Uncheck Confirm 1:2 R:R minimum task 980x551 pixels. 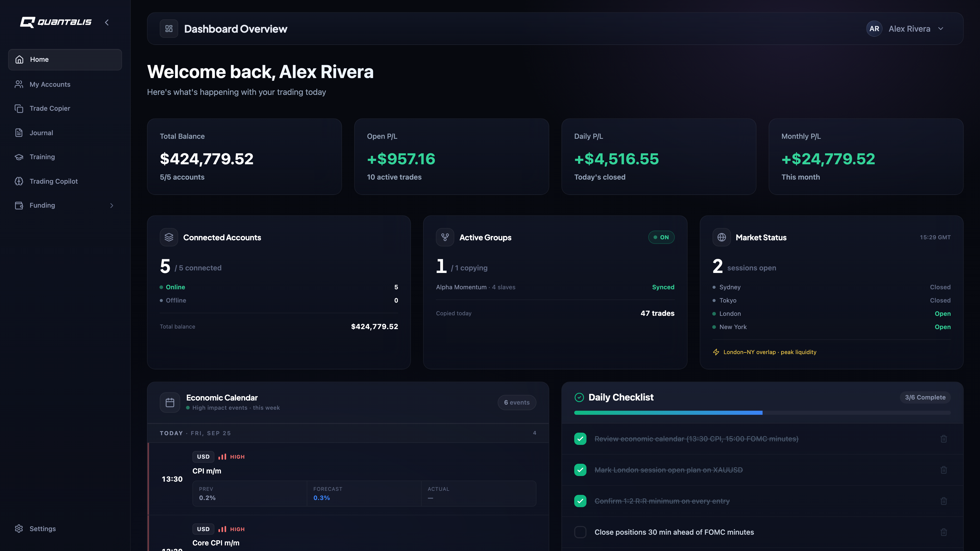click(x=580, y=501)
